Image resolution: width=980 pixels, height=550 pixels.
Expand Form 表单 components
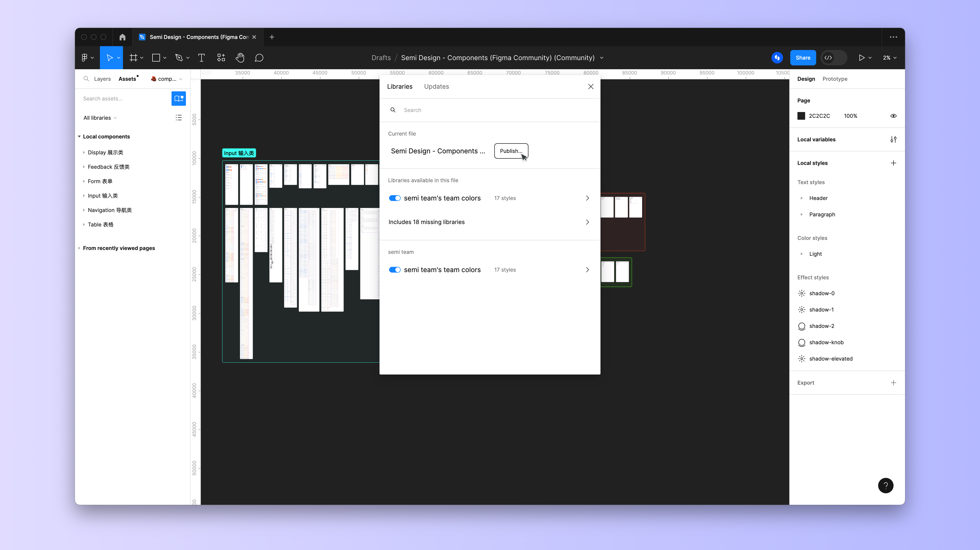pos(84,181)
